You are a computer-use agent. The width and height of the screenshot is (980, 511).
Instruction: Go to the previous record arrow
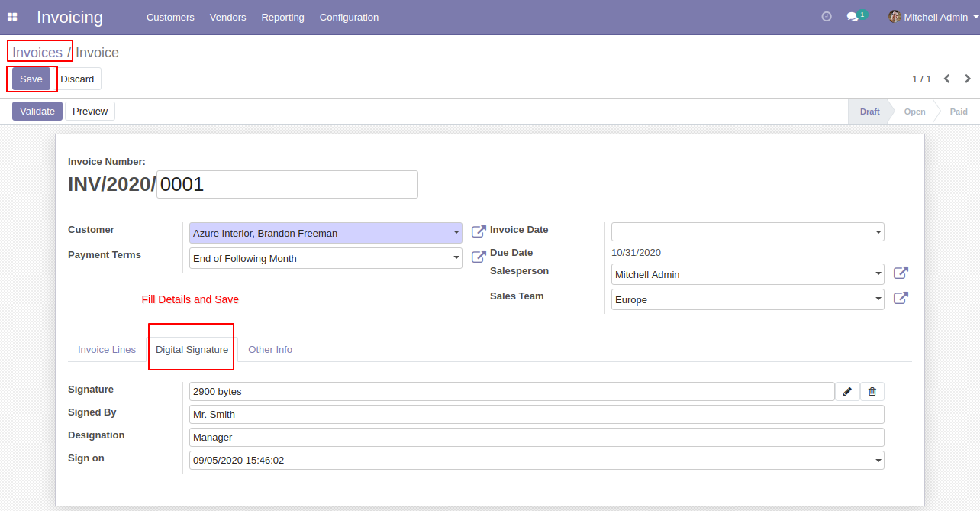click(x=947, y=79)
